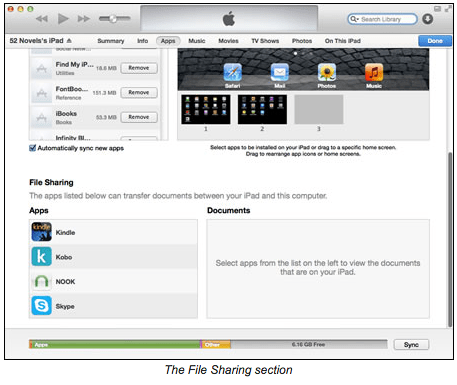Screen dimensions: 457x385
Task: Click the 6.16 GB Free segment
Action: 309,344
